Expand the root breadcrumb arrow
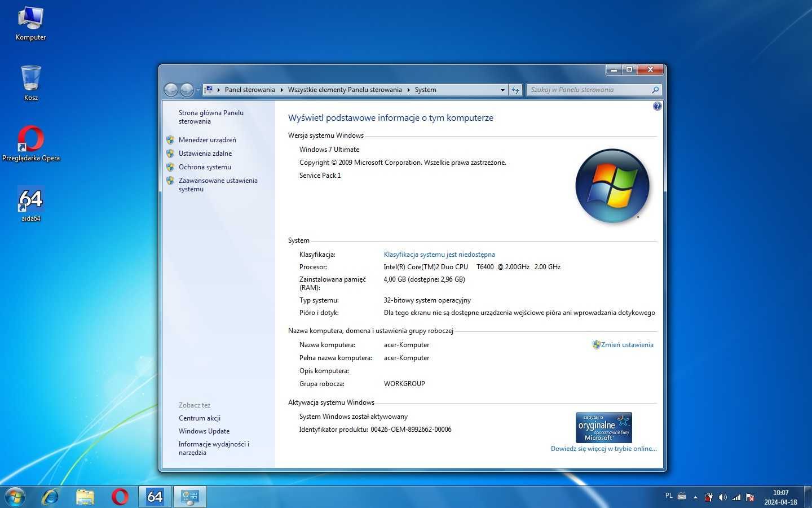 point(218,90)
